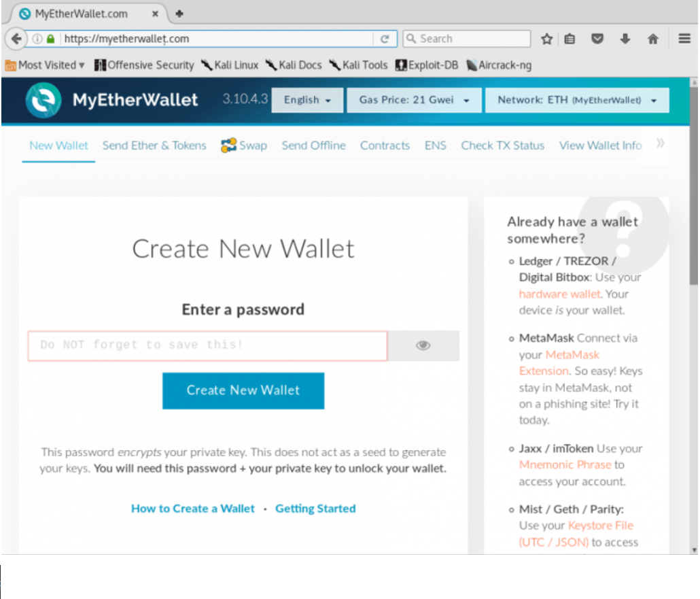
Task: Open the Most Visited bookmarks dropdown
Action: tap(45, 65)
